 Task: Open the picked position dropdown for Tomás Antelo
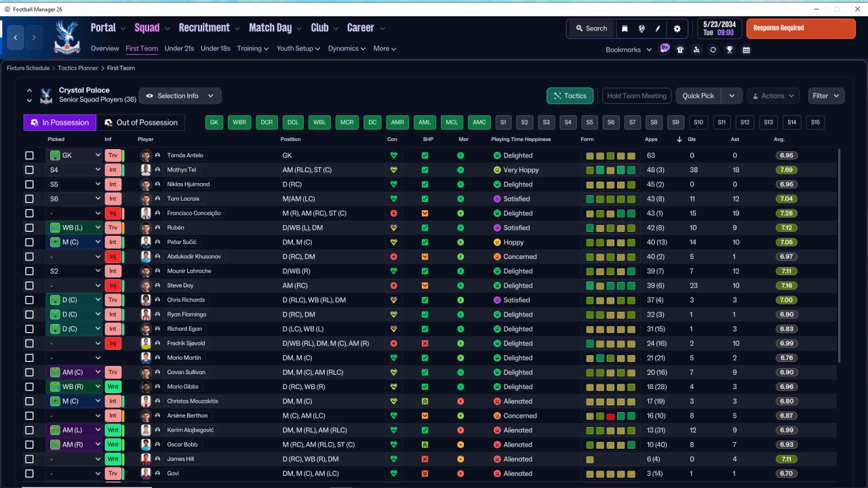[74, 155]
